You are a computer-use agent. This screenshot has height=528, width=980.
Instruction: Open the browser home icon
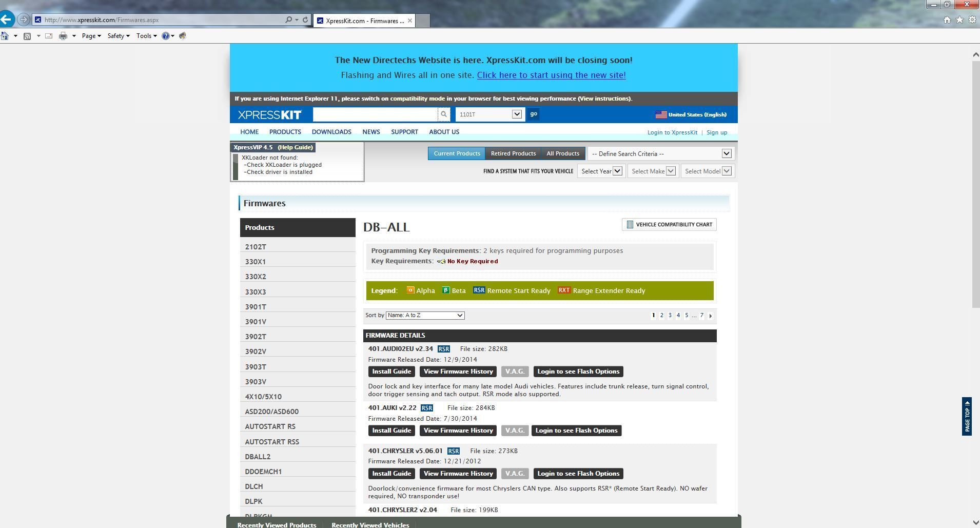947,20
